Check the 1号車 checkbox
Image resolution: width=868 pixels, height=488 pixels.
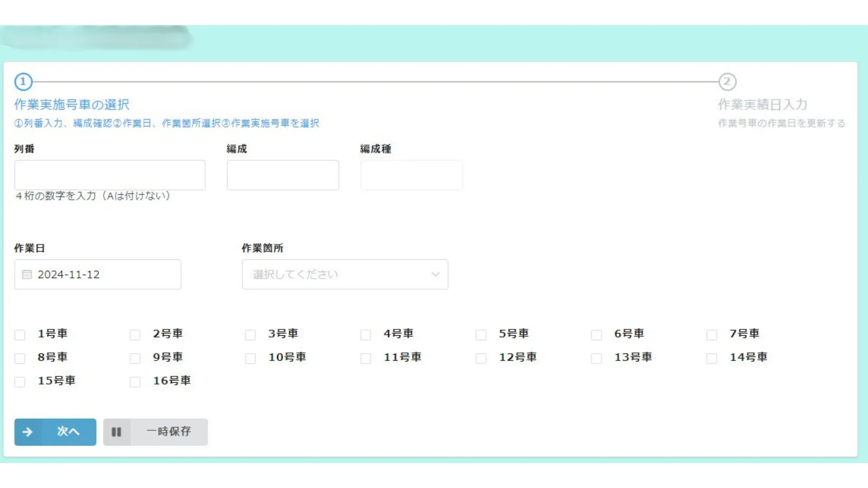19,334
